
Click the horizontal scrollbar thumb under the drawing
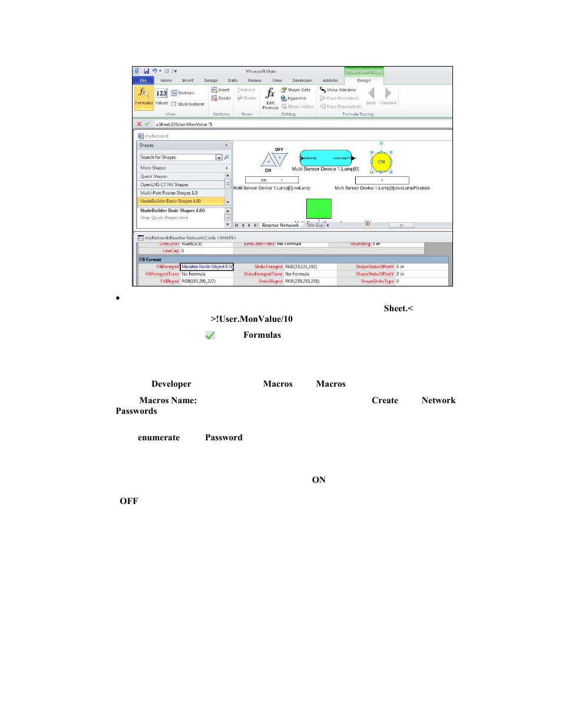[401, 225]
